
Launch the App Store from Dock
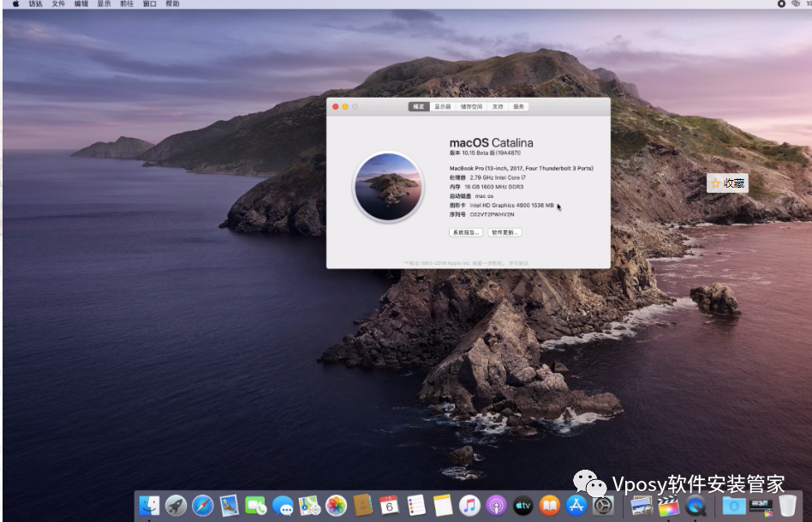pyautogui.click(x=576, y=506)
